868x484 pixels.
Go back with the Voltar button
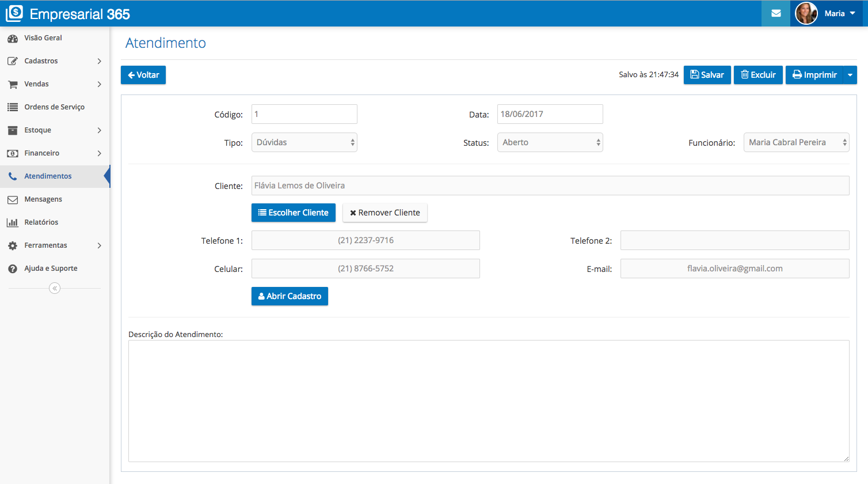[x=143, y=75]
